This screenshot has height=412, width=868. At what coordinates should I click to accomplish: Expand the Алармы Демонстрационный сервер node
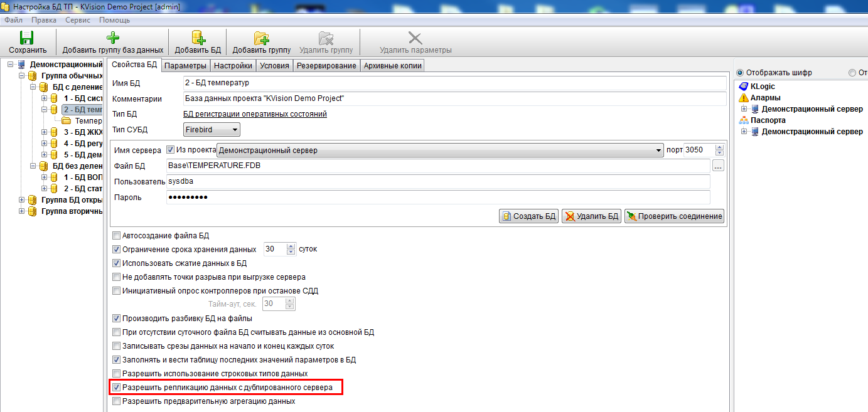click(x=744, y=109)
